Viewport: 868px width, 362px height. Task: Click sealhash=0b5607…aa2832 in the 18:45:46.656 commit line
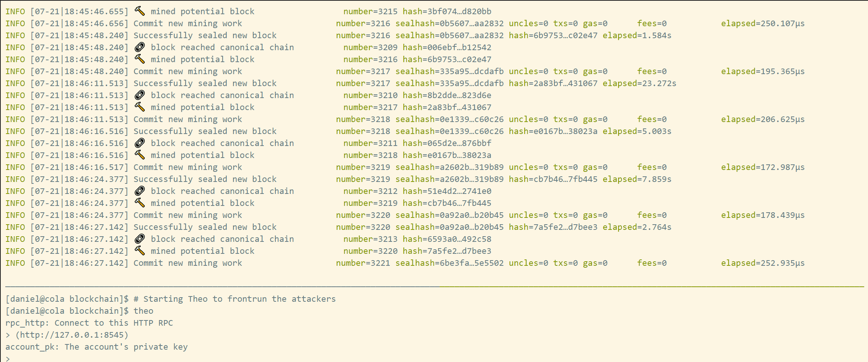click(449, 24)
